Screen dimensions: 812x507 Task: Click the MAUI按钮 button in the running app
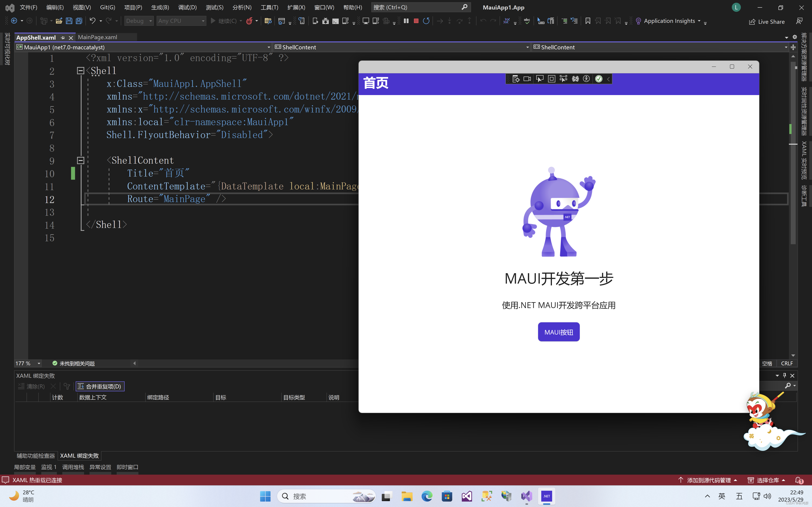[558, 332]
